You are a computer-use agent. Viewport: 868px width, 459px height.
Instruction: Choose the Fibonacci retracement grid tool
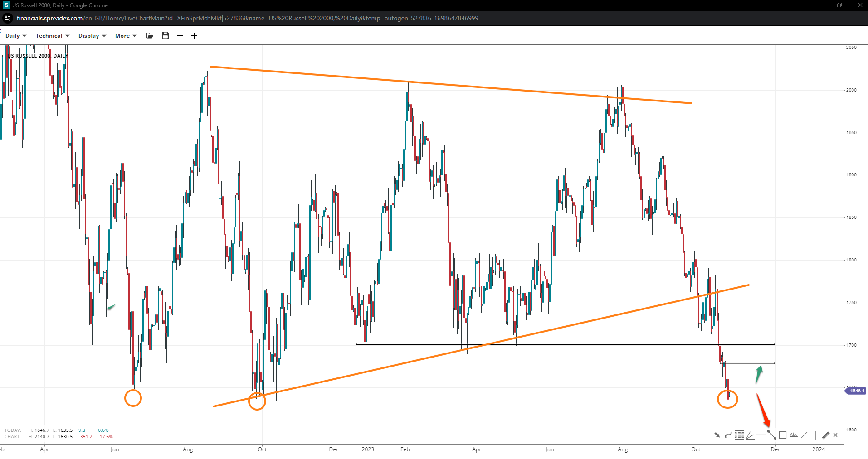739,435
